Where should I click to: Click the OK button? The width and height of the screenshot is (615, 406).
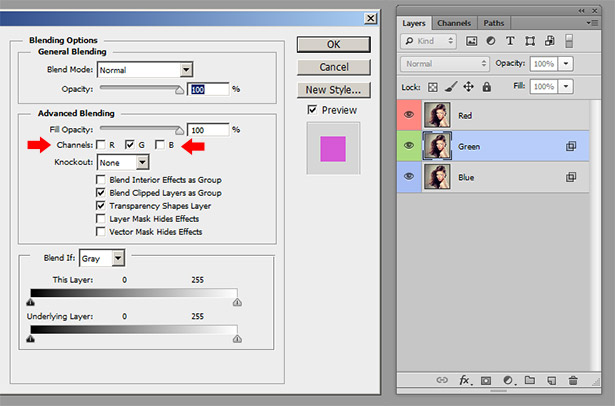[334, 44]
